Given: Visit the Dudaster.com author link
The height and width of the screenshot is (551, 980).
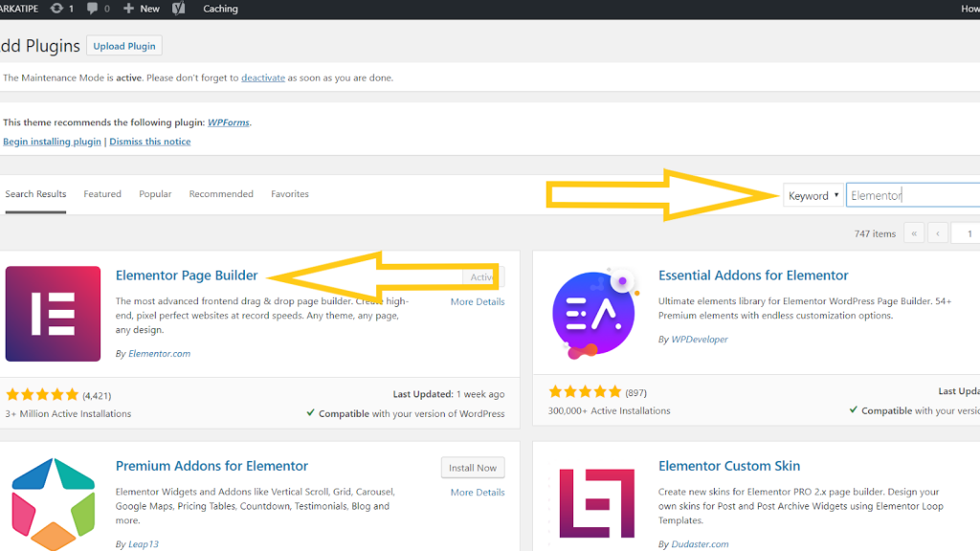Looking at the screenshot, I should (700, 544).
